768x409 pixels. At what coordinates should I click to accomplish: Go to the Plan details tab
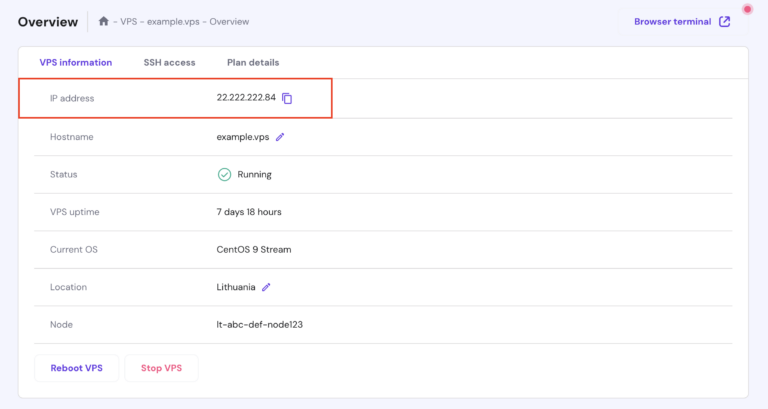point(253,62)
